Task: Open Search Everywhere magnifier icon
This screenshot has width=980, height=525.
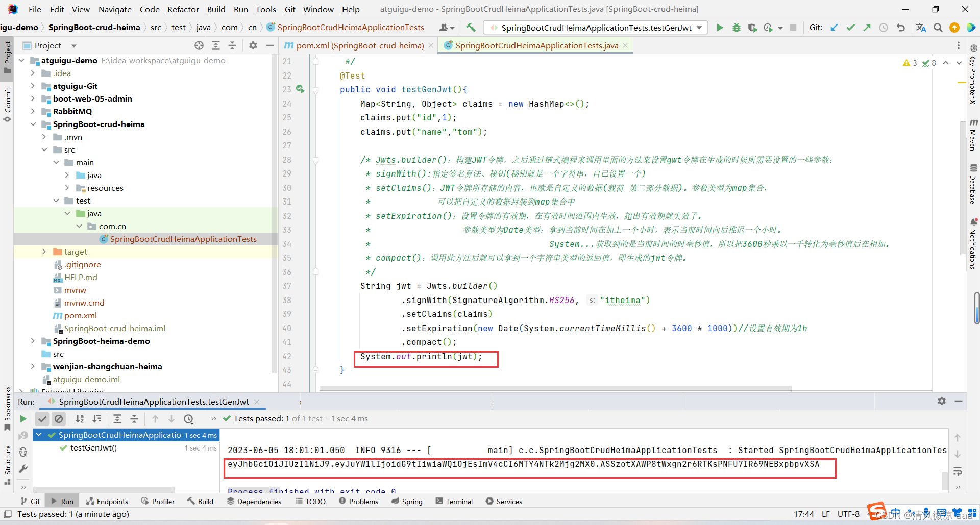Action: pyautogui.click(x=938, y=28)
